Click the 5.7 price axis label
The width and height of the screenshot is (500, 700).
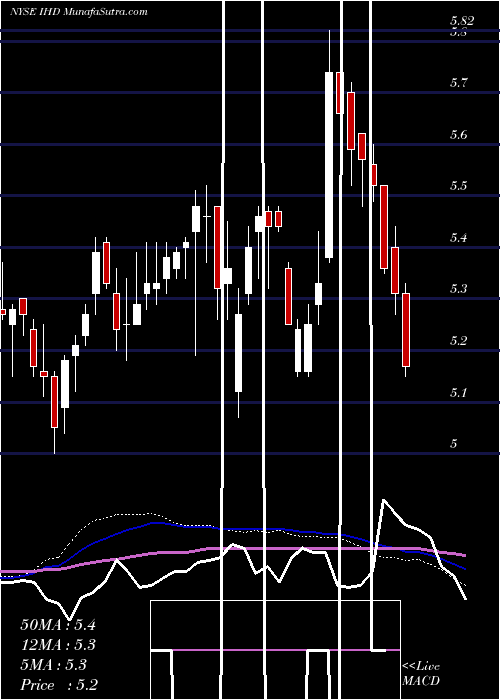click(x=458, y=83)
